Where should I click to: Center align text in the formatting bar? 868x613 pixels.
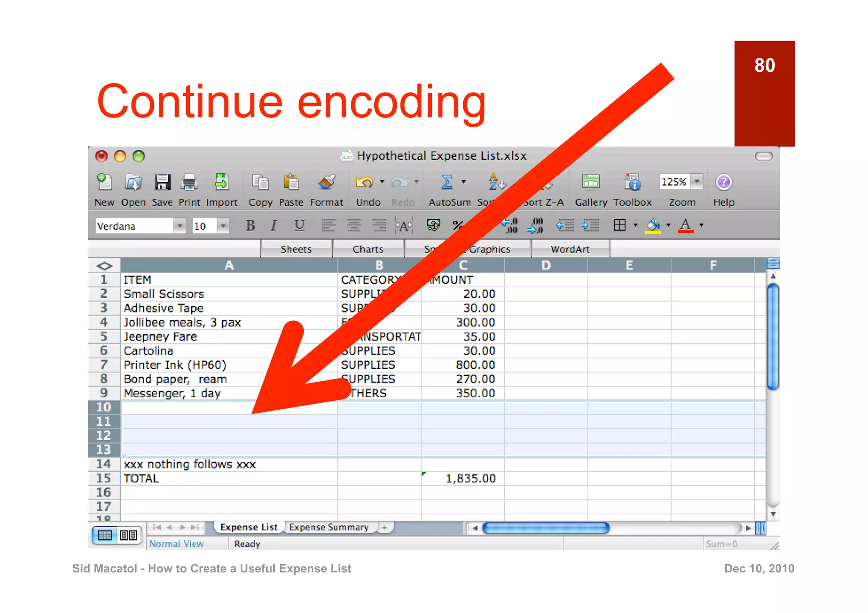click(354, 225)
